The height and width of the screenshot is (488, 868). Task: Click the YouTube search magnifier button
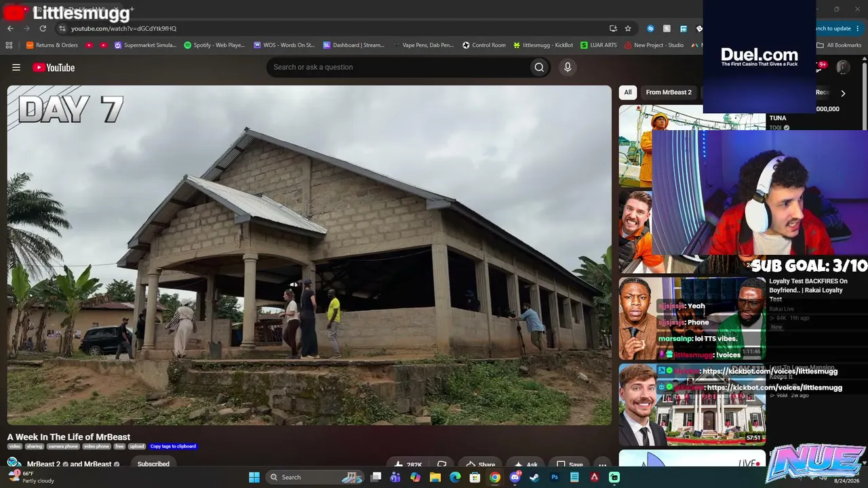[539, 67]
